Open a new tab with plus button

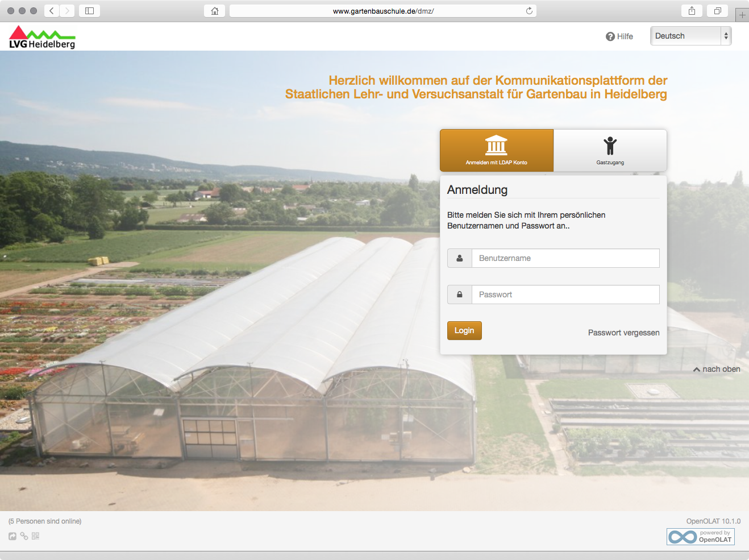(742, 15)
